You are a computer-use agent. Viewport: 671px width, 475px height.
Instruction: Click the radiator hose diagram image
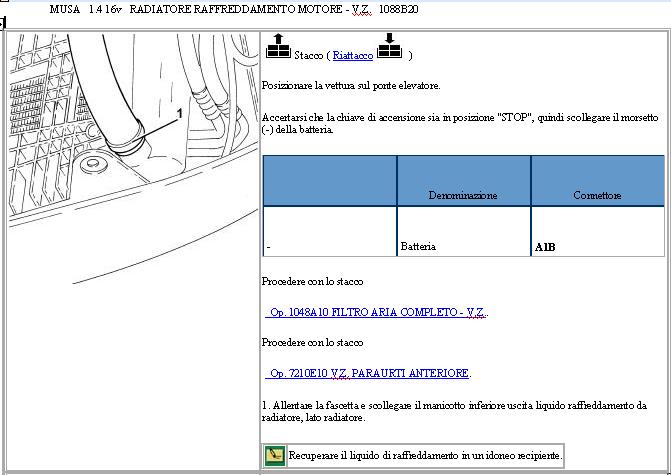133,158
